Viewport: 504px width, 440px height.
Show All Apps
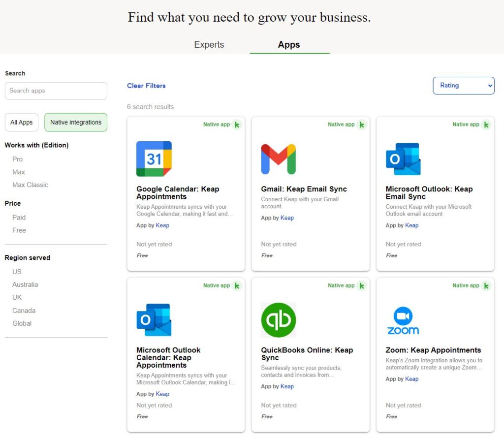click(22, 123)
